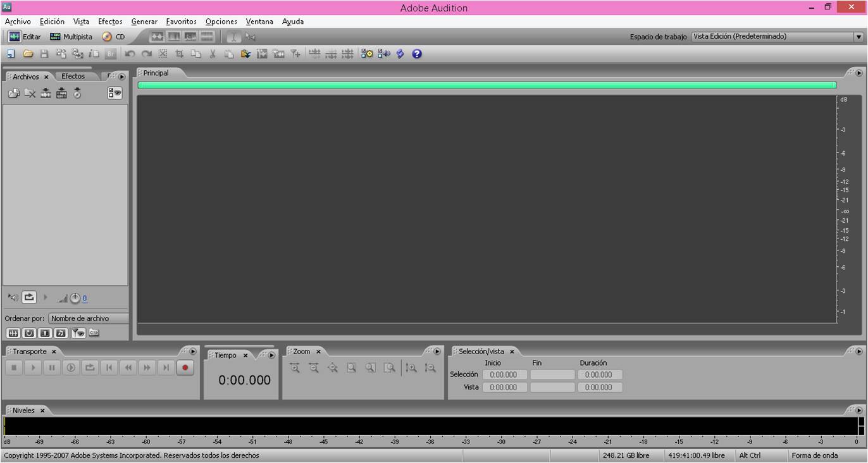Close the Niveles panel tab
Viewport: 868px width, 463px height.
(42, 411)
